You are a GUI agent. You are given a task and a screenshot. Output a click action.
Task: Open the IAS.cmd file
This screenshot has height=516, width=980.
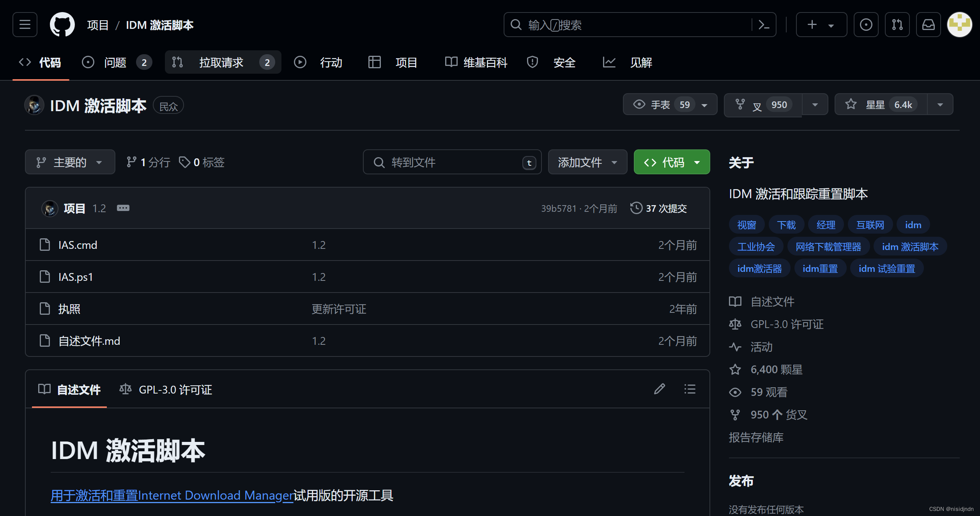click(x=78, y=245)
